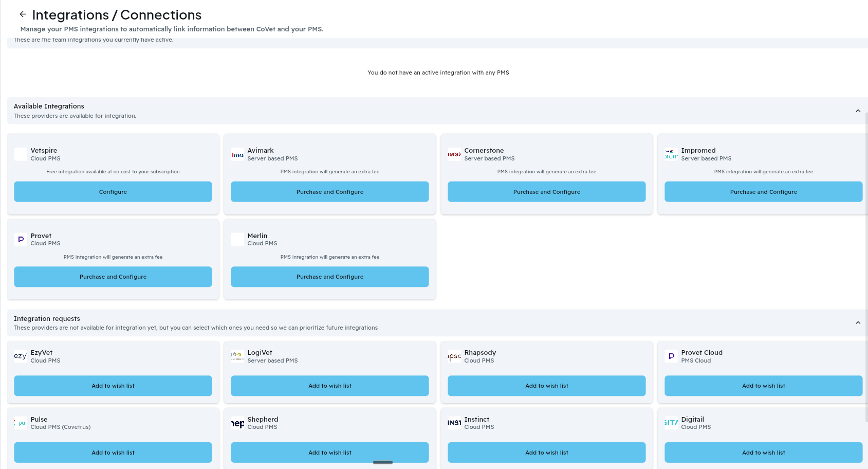Click the Cornerstone provider name
This screenshot has width=868, height=469.
pyautogui.click(x=484, y=151)
